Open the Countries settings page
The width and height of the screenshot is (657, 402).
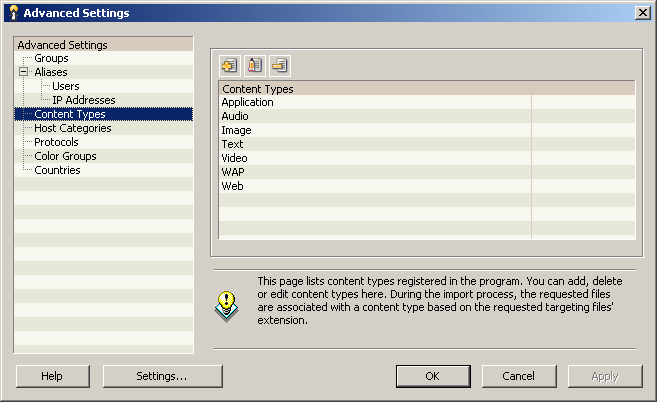(x=57, y=170)
